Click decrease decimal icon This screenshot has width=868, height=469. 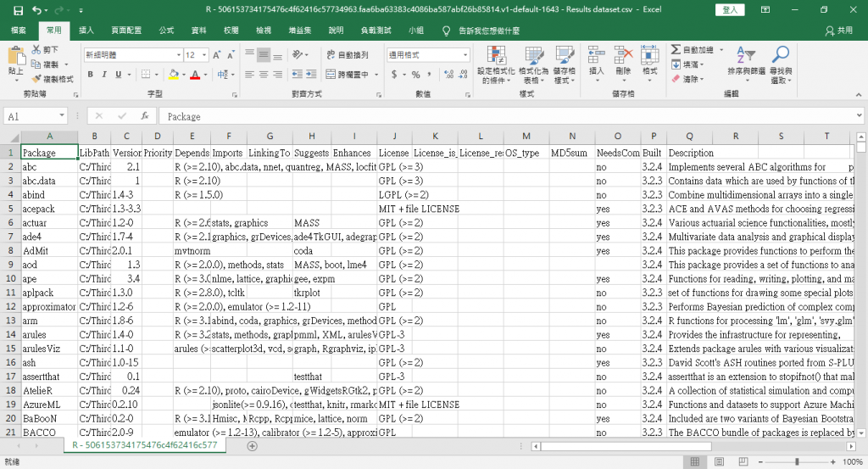point(464,74)
